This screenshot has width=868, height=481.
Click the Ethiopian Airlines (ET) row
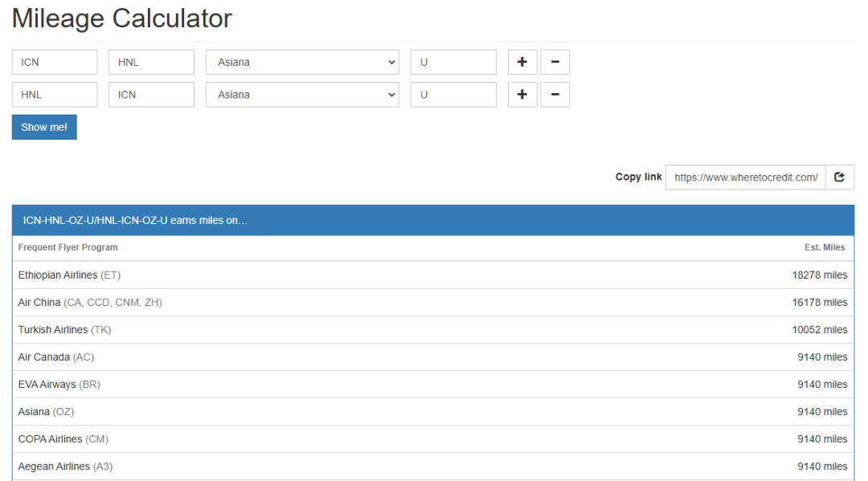pyautogui.click(x=433, y=275)
